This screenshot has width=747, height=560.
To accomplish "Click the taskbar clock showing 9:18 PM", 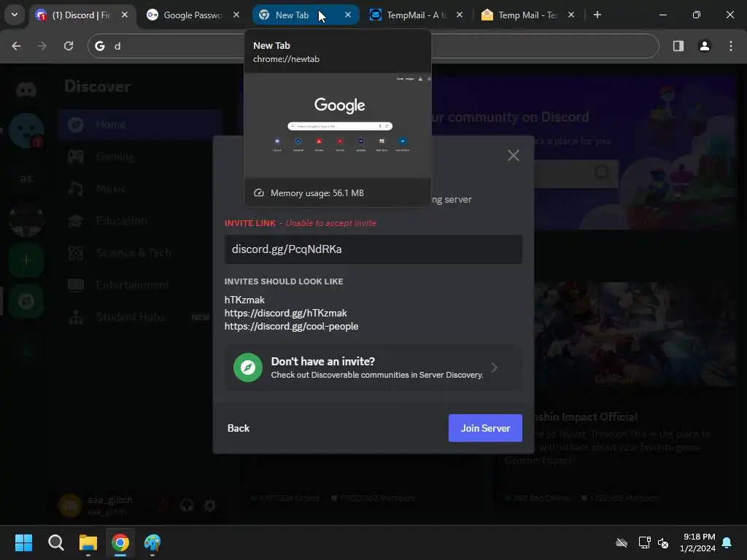I will point(698,542).
